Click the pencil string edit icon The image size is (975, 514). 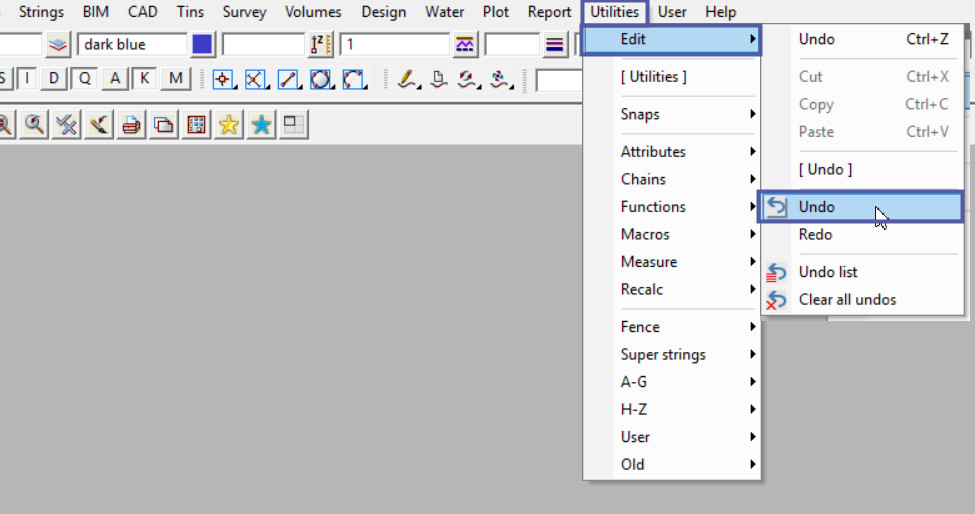click(x=407, y=80)
